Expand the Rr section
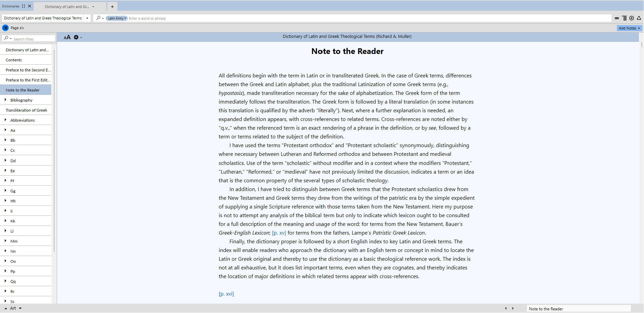This screenshot has width=644, height=313. [x=5, y=291]
